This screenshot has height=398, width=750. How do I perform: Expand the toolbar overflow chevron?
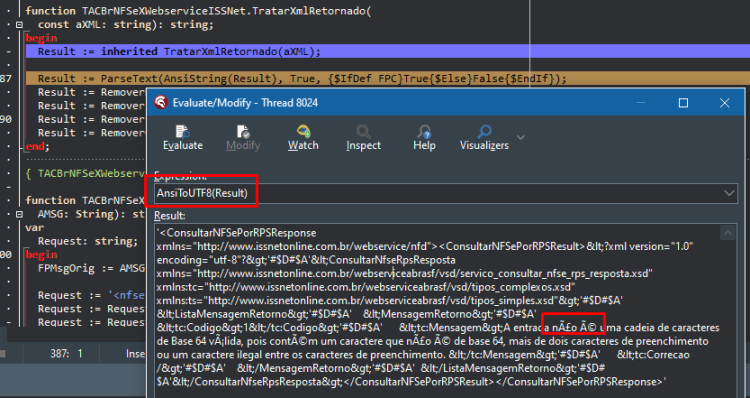click(521, 138)
